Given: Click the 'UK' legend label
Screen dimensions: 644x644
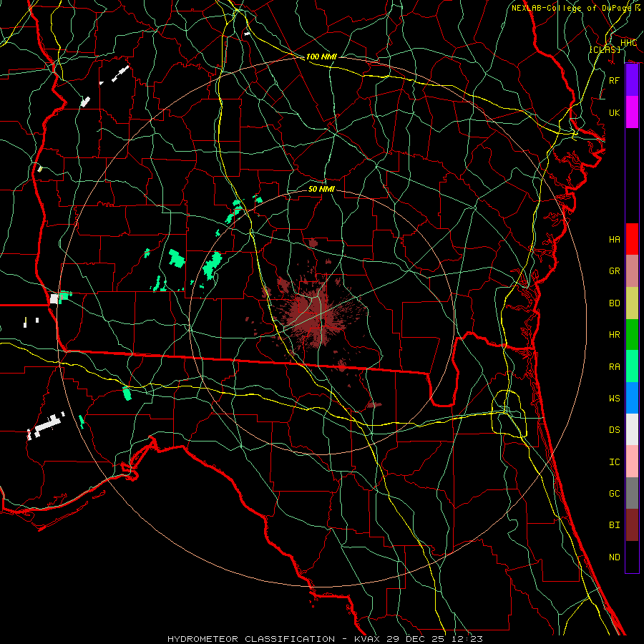Looking at the screenshot, I should click(x=615, y=113).
